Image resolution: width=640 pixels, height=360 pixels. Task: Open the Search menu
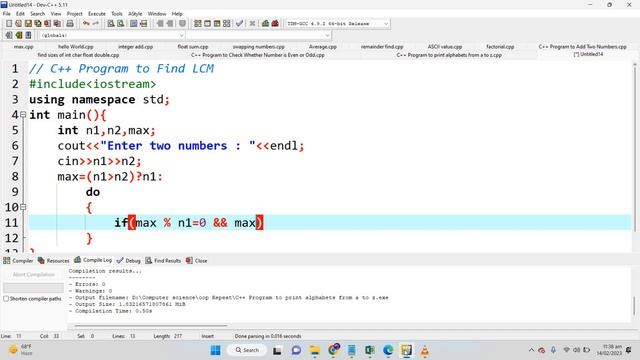click(38, 14)
